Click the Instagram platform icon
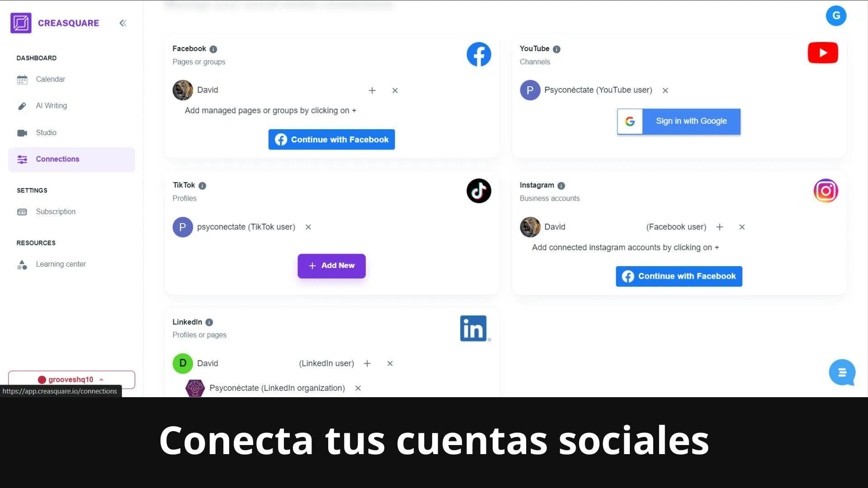 tap(826, 190)
